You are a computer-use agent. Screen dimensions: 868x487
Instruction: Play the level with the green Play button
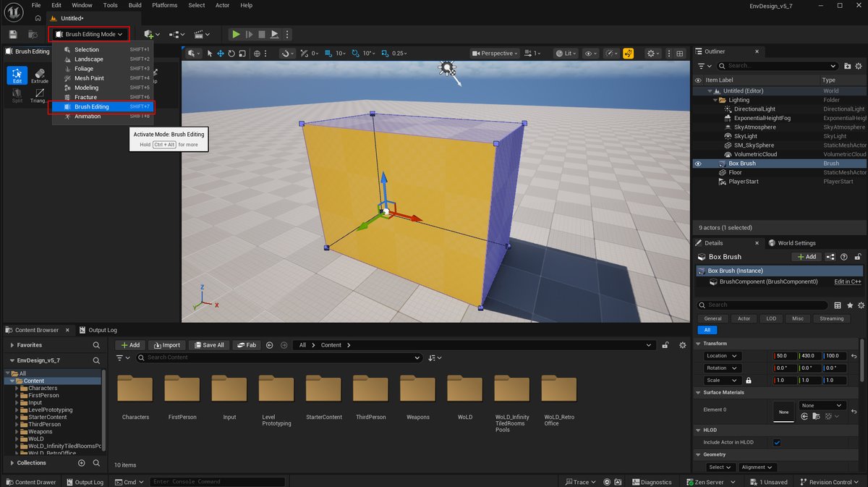click(x=235, y=34)
